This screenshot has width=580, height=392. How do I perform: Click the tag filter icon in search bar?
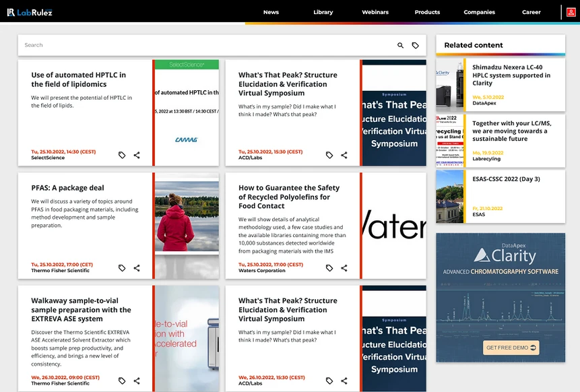tap(416, 45)
